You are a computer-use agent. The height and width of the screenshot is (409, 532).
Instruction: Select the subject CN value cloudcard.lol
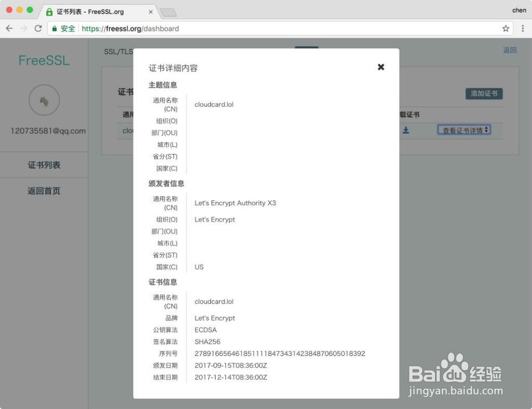pyautogui.click(x=214, y=104)
